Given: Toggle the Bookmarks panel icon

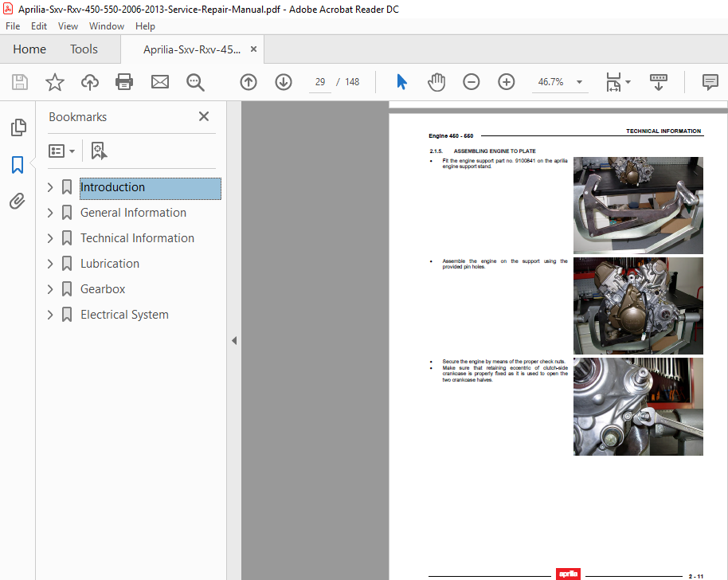Looking at the screenshot, I should [18, 165].
